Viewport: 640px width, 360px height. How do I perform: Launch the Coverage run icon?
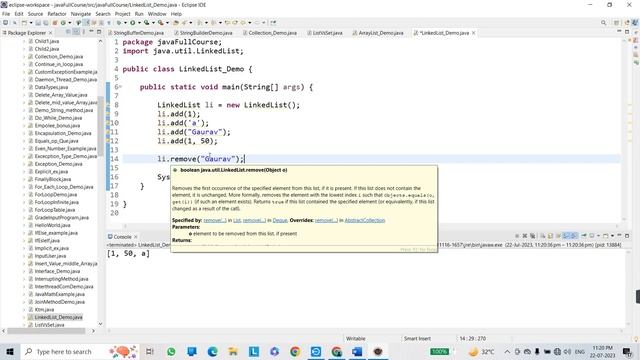click(146, 23)
